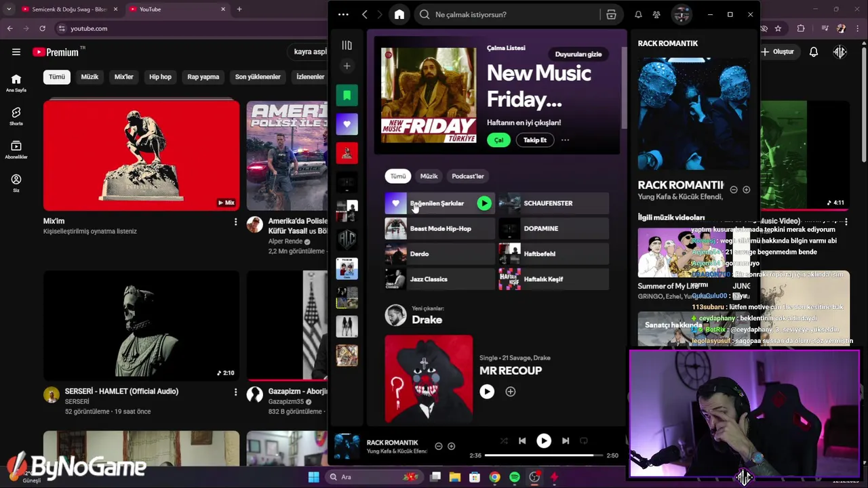Open Browse icon in Spotify search bar
The height and width of the screenshot is (488, 868).
point(611,14)
